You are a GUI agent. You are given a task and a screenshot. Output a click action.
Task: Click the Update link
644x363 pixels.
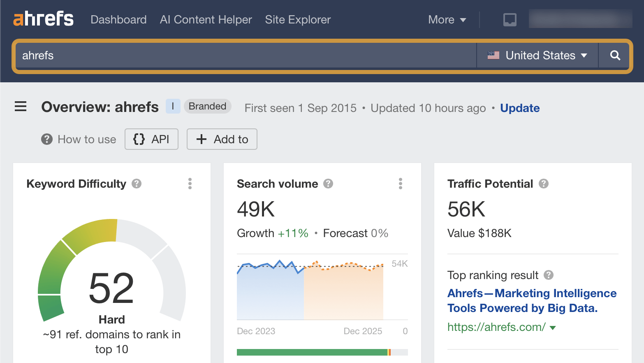click(519, 108)
